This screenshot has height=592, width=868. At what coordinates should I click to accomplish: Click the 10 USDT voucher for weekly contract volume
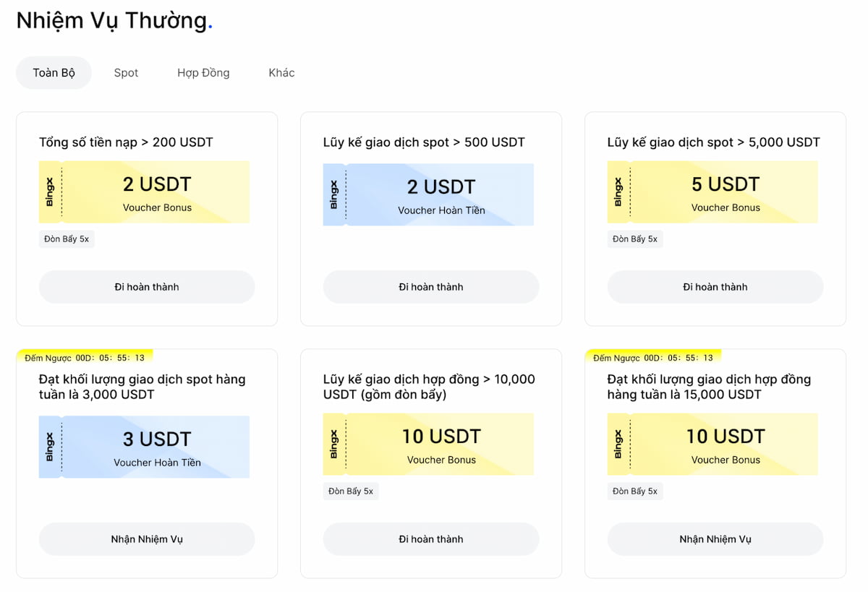click(x=713, y=444)
